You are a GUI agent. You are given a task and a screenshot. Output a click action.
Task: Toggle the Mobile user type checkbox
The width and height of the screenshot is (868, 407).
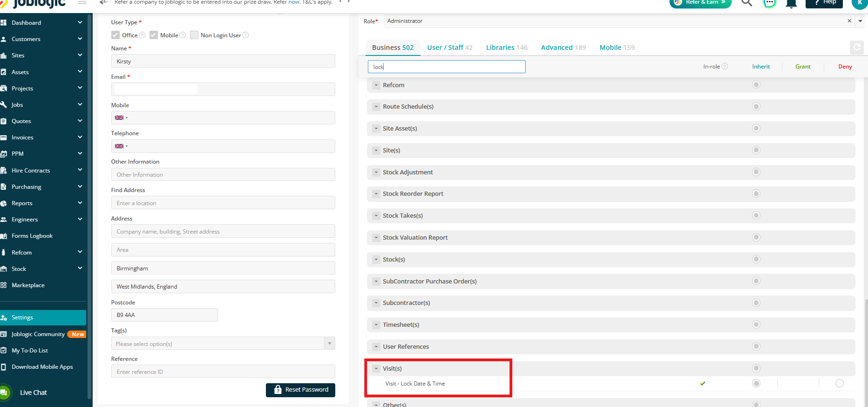[x=154, y=35]
